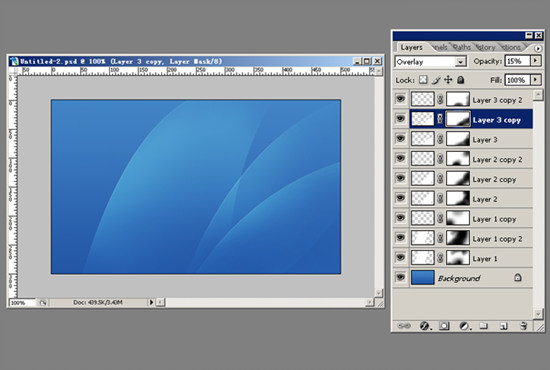Screen dimensions: 550x370
Task: Hide Layer 1 copy
Action: (401, 218)
